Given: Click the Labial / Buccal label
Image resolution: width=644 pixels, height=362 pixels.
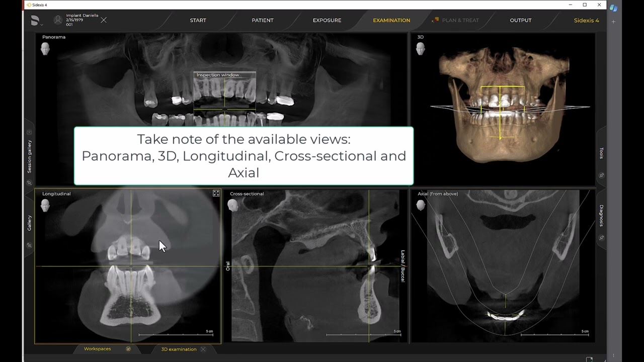Looking at the screenshot, I should pyautogui.click(x=403, y=266).
